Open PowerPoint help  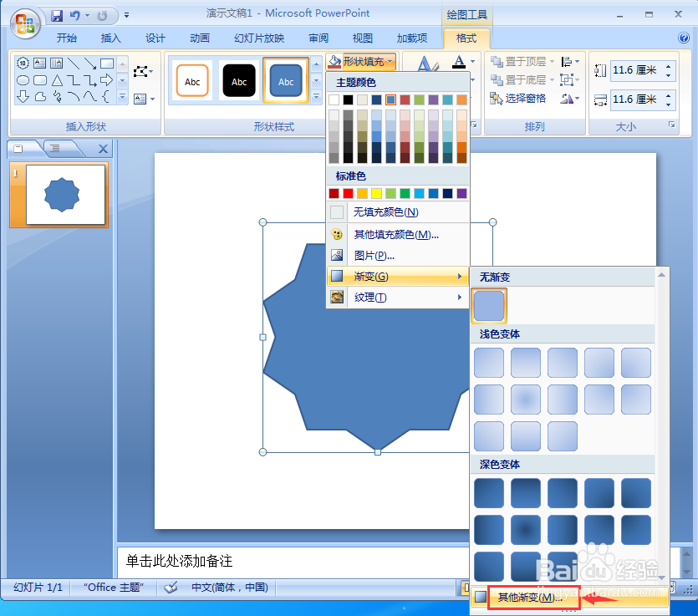click(x=683, y=38)
